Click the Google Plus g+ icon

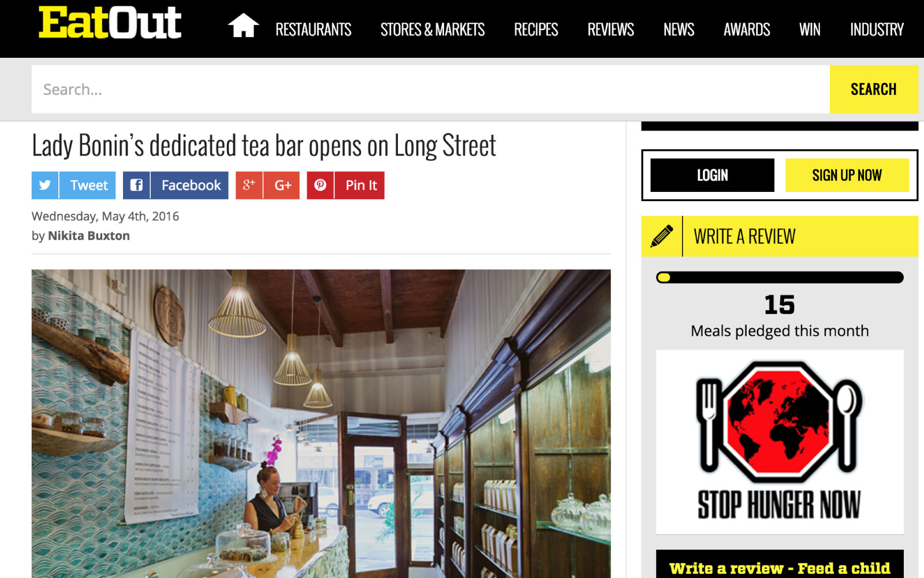point(249,186)
